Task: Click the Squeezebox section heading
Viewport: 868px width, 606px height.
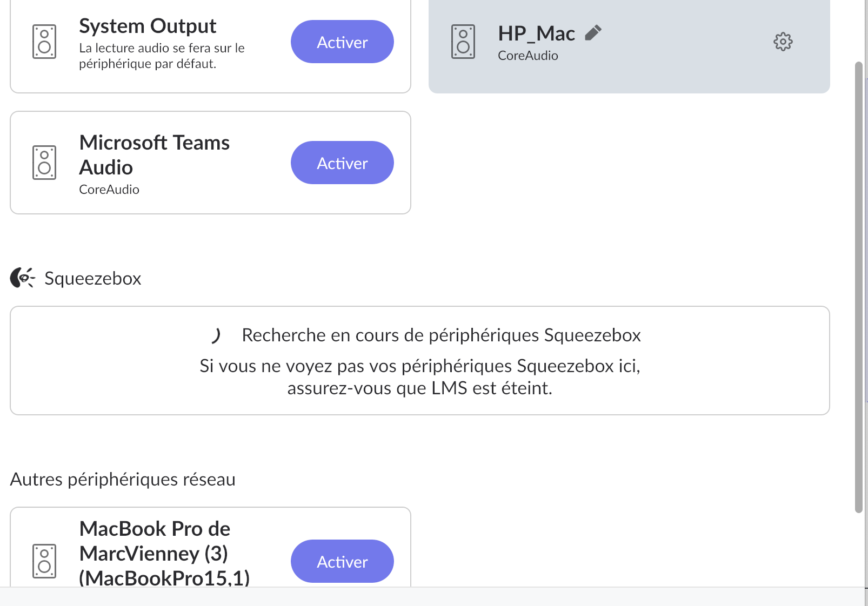Action: coord(92,278)
